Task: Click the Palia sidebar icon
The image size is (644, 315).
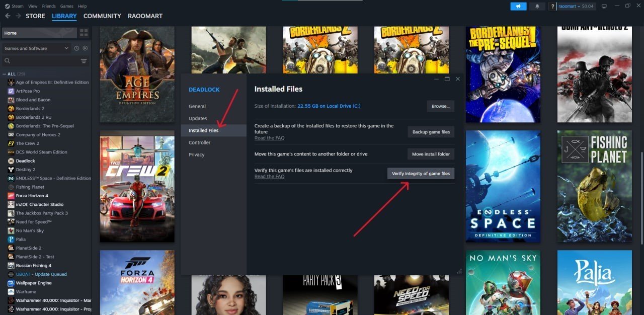Action: tap(12, 239)
